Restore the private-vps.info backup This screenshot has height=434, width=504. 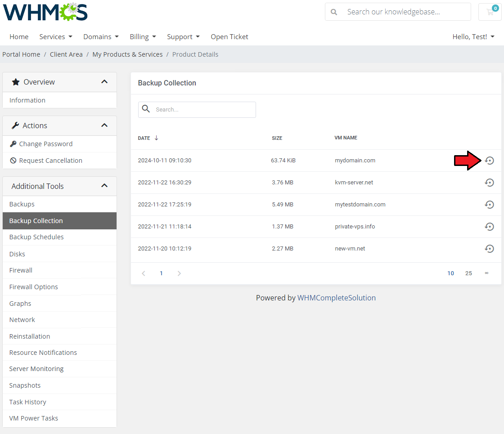pyautogui.click(x=489, y=227)
